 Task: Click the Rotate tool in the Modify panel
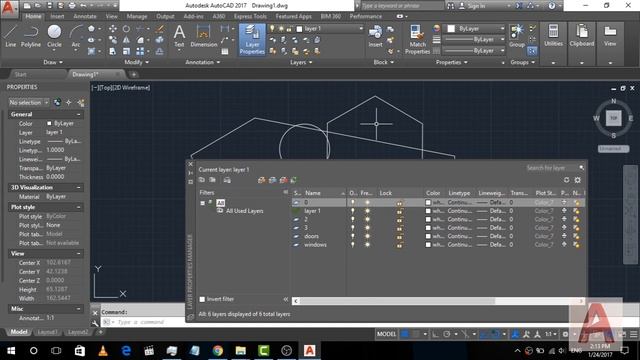pos(126,29)
